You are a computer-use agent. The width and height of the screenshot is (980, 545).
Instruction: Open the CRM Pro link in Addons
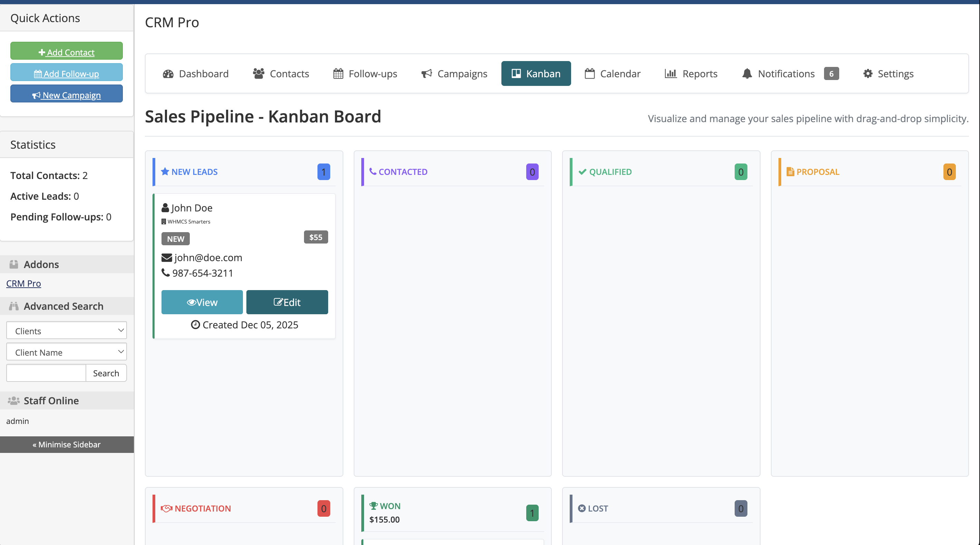click(23, 283)
